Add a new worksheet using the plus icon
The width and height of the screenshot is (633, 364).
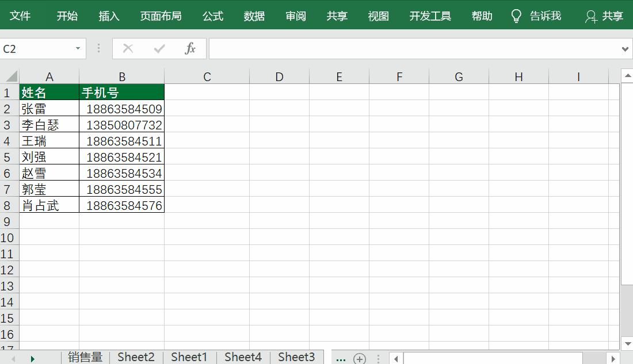coord(359,358)
